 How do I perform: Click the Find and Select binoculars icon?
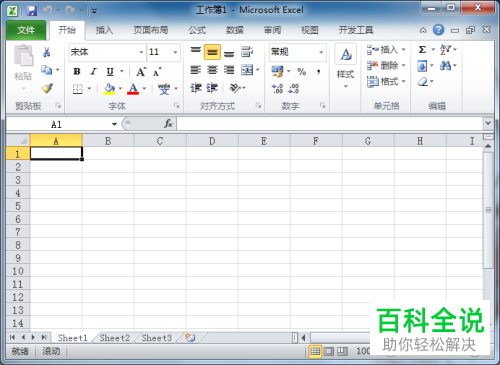click(445, 65)
